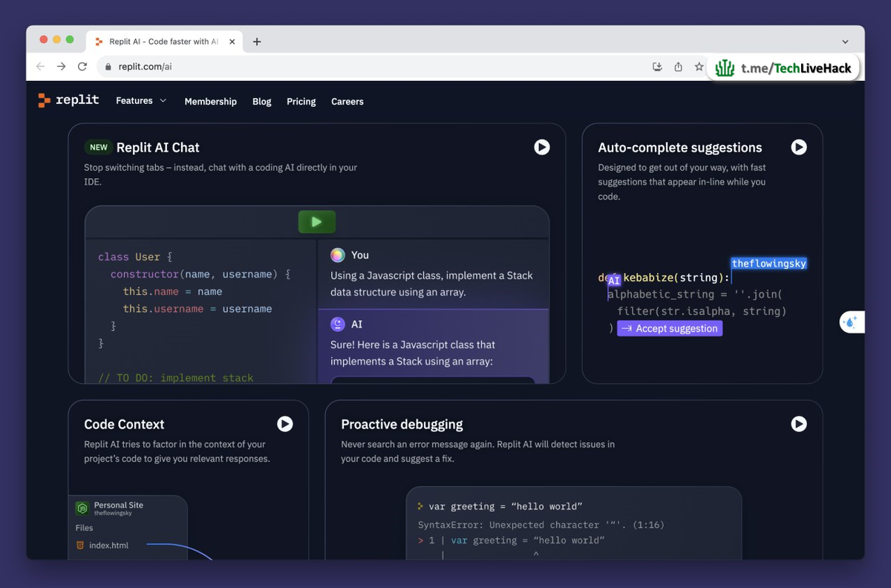
Task: Click the green run button in IDE
Action: pyautogui.click(x=317, y=221)
